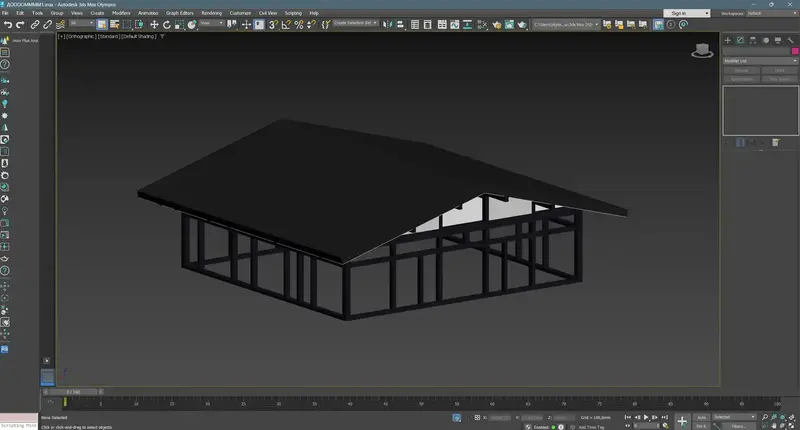Toggle the 3D Snaps button

coord(273,24)
